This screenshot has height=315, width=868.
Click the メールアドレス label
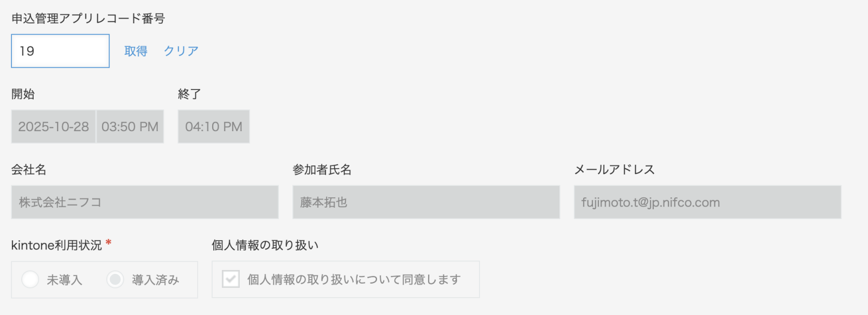pos(615,170)
